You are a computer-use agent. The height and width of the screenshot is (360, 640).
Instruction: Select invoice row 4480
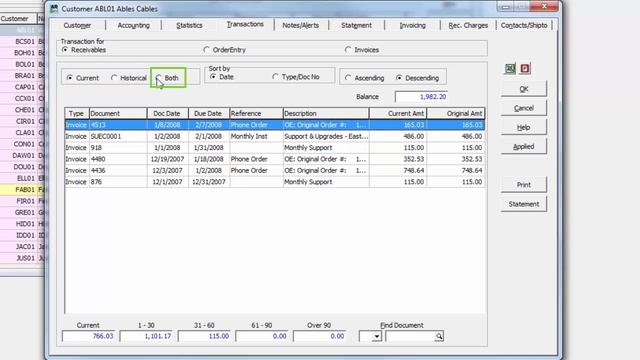click(x=275, y=159)
